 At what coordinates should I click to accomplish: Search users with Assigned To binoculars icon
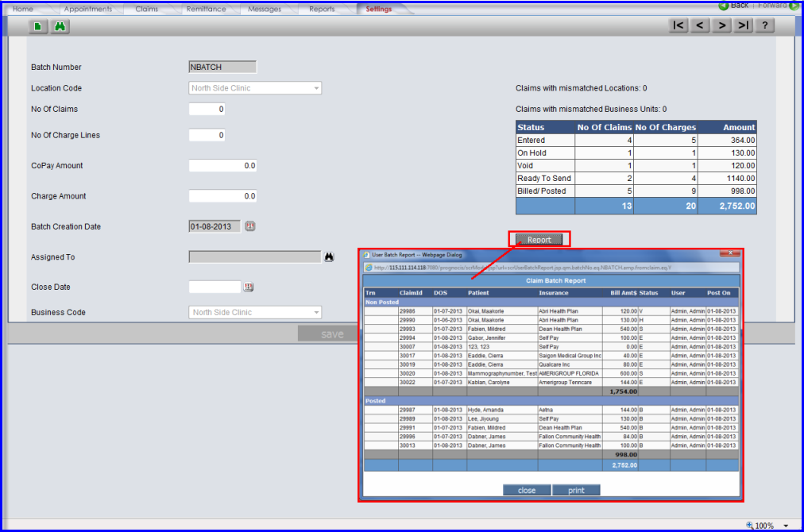pos(329,256)
